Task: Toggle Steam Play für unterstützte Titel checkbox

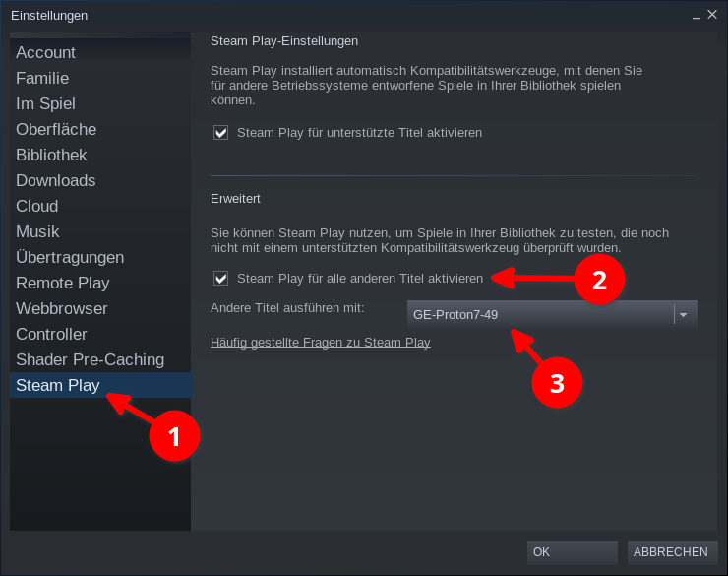Action: [x=221, y=132]
